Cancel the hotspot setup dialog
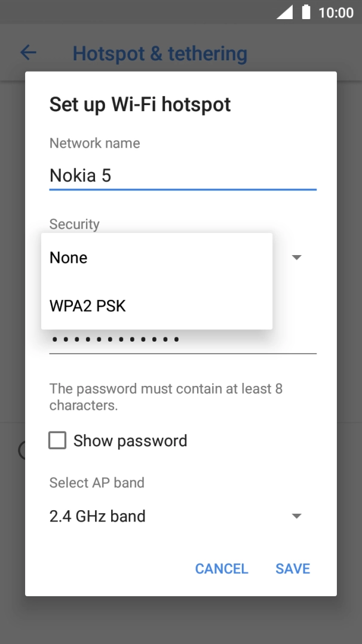 (x=221, y=568)
